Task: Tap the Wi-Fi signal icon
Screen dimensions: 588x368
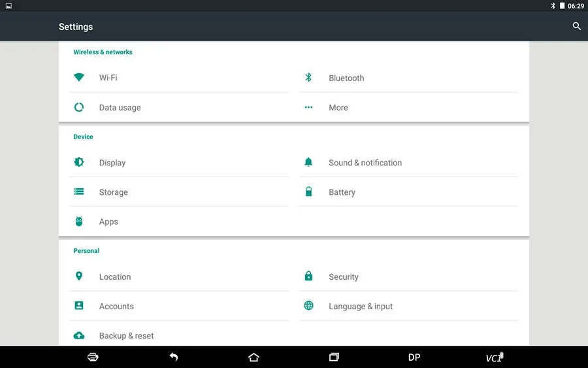Action: pos(79,77)
